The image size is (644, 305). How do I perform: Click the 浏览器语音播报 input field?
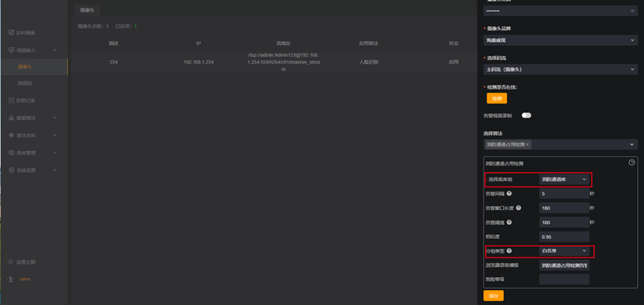[x=565, y=265]
